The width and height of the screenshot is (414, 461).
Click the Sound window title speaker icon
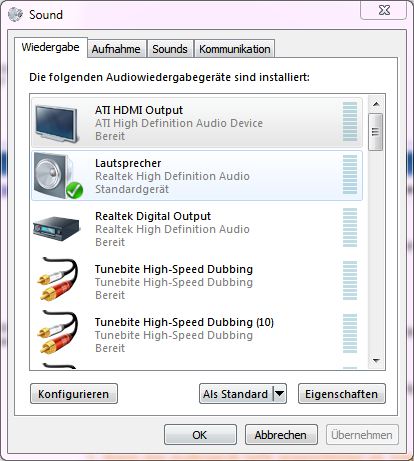[x=16, y=14]
